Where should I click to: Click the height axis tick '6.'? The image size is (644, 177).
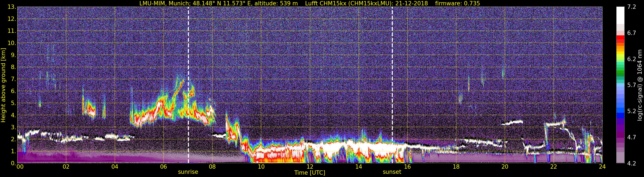coord(13,91)
